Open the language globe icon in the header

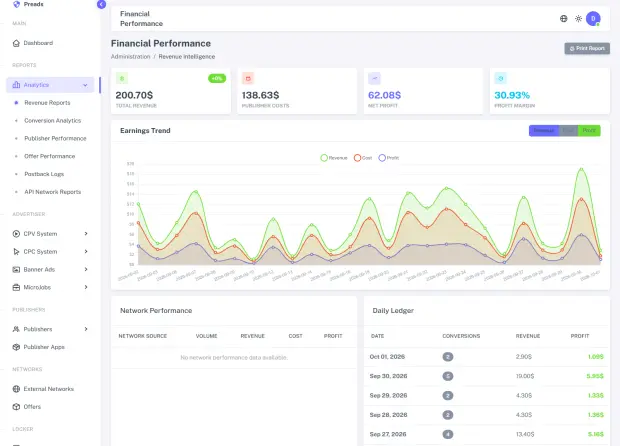click(x=563, y=19)
